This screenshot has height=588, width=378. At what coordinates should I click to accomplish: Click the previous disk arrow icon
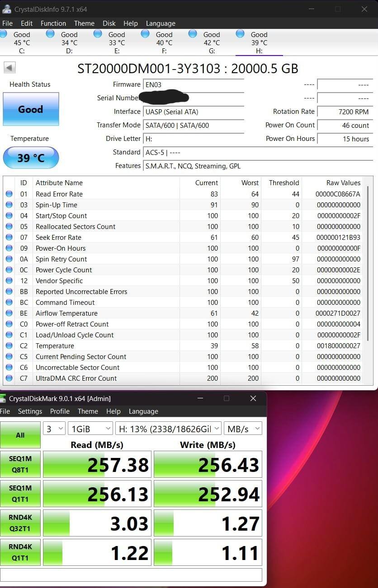coord(10,68)
